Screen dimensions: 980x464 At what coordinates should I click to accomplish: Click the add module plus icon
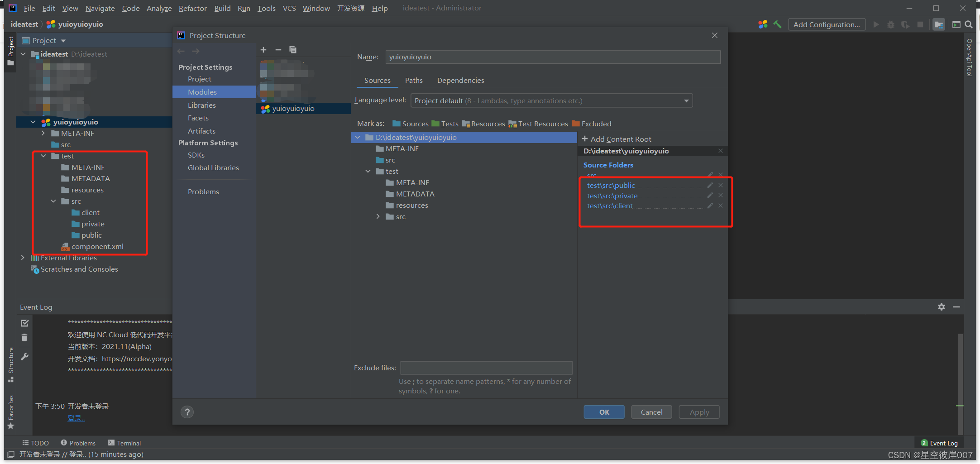(x=263, y=50)
